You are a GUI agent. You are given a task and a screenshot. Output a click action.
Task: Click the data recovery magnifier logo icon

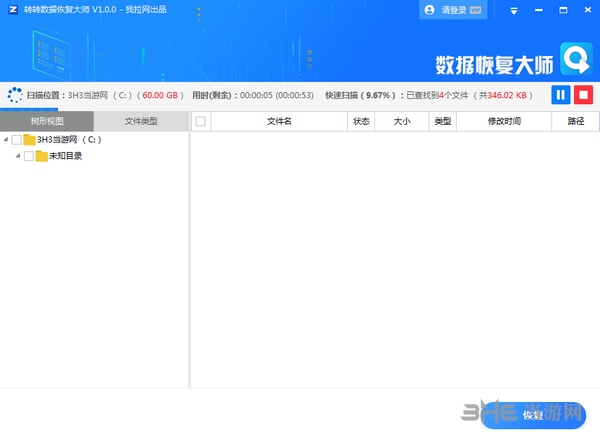coord(576,59)
